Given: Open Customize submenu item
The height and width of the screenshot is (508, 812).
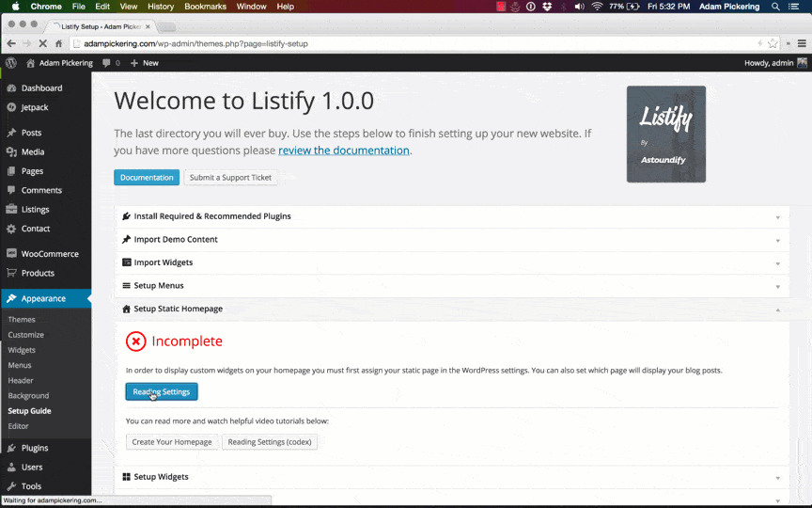Looking at the screenshot, I should pos(26,335).
